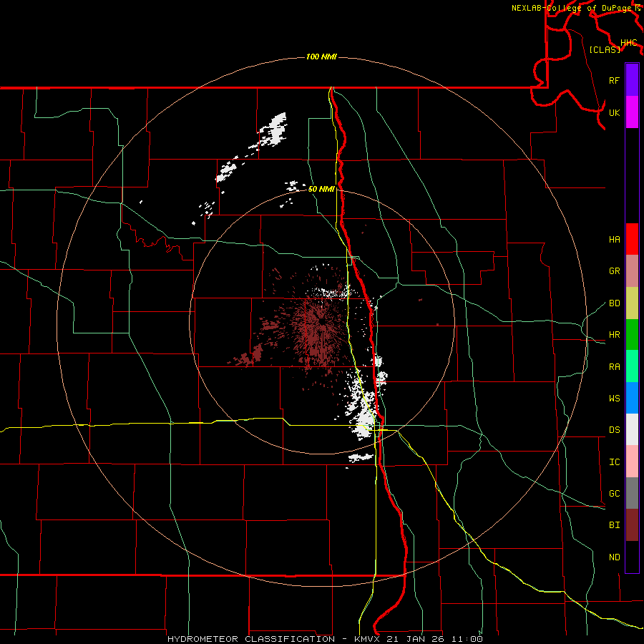Click the [CLAS] units label

[x=605, y=49]
